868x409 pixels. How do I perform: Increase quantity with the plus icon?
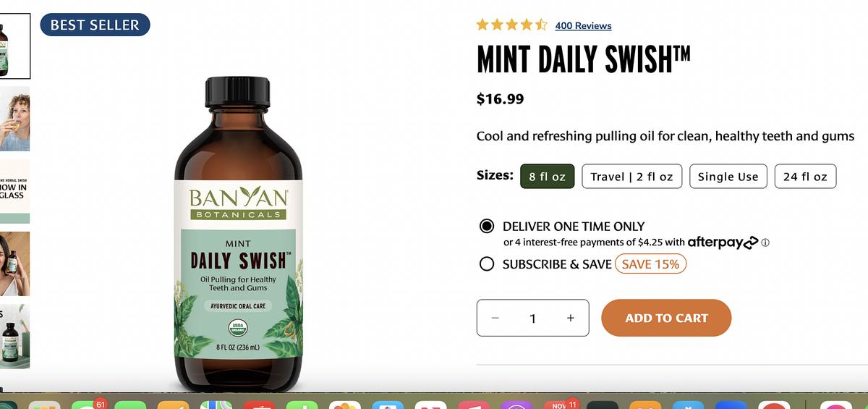[571, 318]
